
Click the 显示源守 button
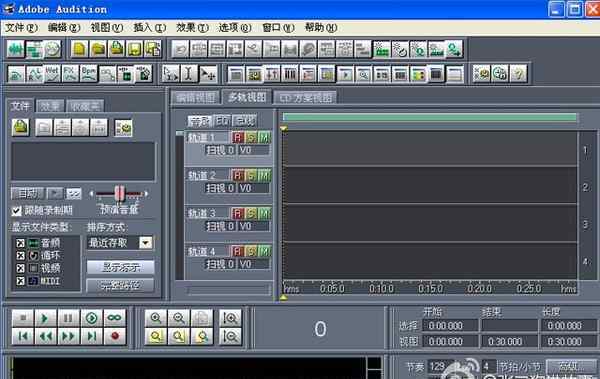121,267
